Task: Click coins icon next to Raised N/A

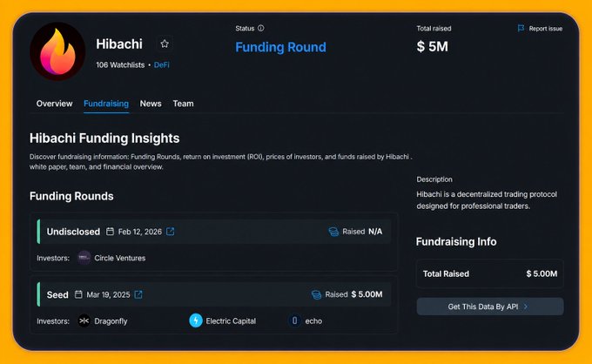Action: coord(333,232)
